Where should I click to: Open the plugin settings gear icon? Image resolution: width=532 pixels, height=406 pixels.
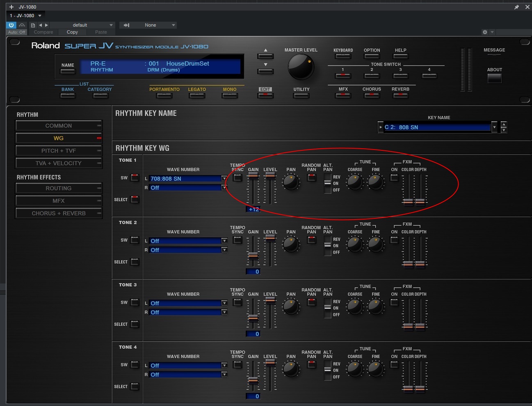pyautogui.click(x=485, y=32)
